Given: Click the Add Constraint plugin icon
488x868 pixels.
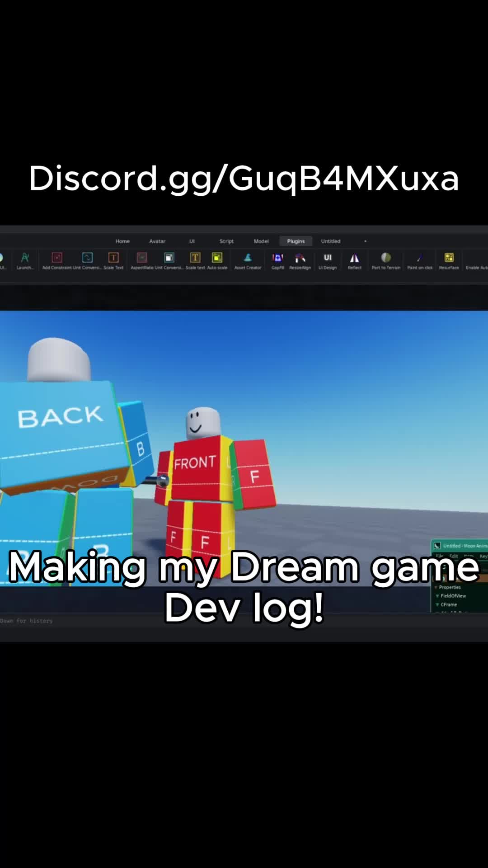Looking at the screenshot, I should point(57,258).
